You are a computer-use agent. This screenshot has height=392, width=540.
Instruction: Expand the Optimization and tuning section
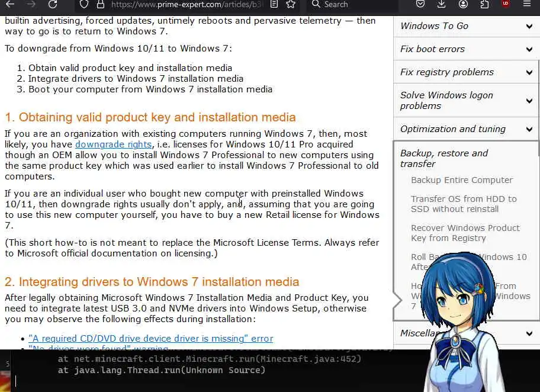pos(466,129)
